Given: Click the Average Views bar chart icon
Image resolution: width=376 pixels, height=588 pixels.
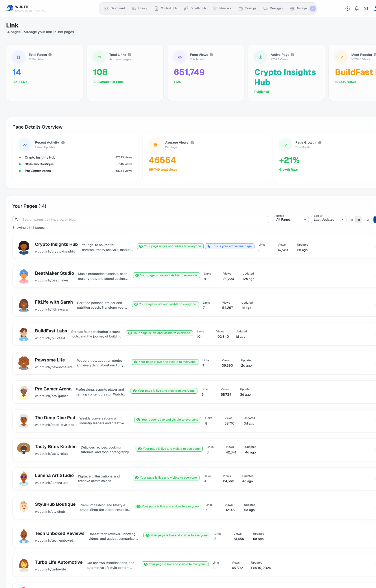Looking at the screenshot, I should 155,145.
